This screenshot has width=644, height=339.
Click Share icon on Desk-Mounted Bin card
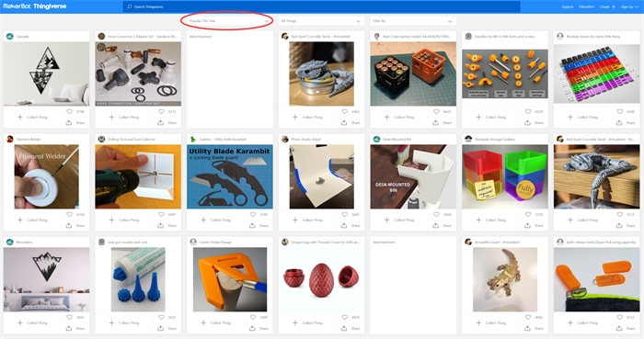tap(436, 225)
